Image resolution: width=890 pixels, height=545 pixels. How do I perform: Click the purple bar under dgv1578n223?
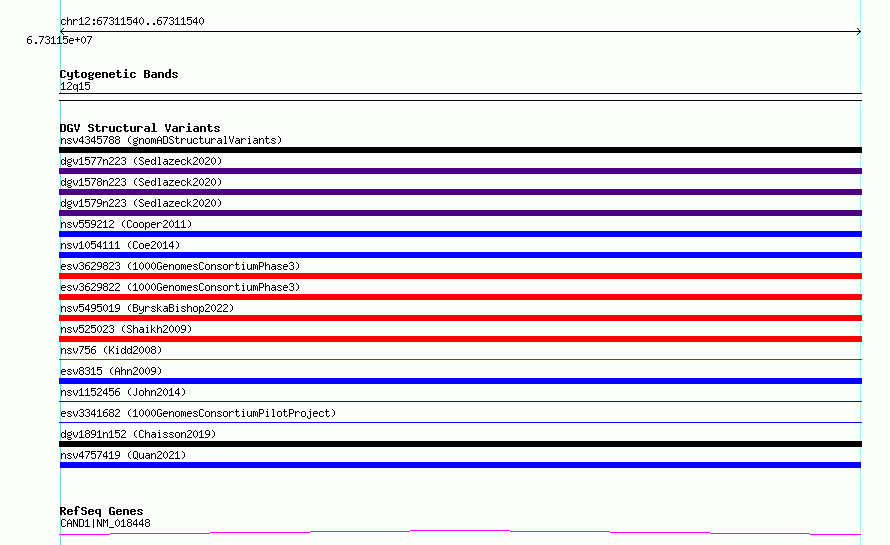tap(460, 192)
